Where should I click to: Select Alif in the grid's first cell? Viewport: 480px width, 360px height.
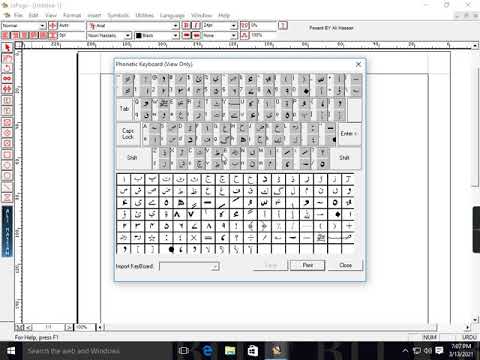pyautogui.click(x=124, y=180)
